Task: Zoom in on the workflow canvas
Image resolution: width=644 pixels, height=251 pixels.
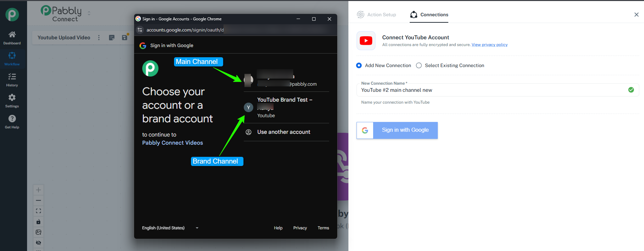Action: click(39, 190)
